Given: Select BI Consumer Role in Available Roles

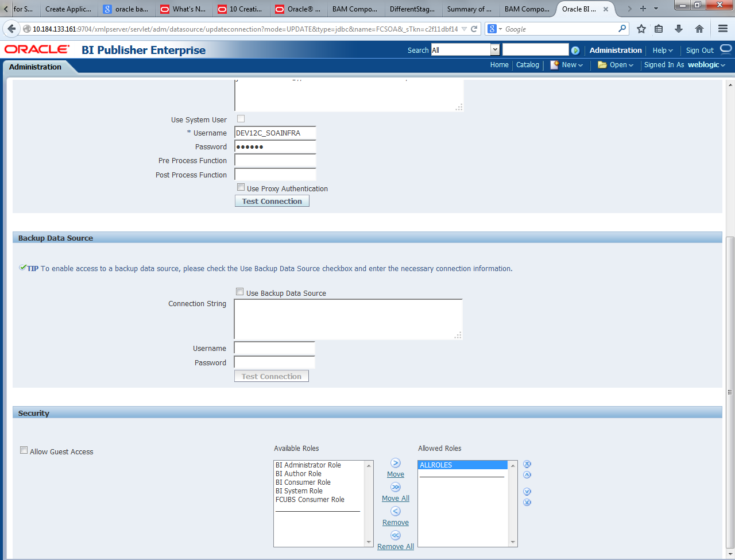Looking at the screenshot, I should click(320, 482).
